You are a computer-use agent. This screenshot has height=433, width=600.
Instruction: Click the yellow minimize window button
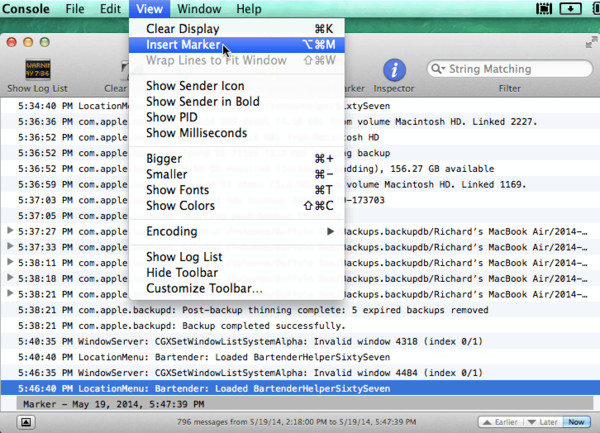click(28, 42)
